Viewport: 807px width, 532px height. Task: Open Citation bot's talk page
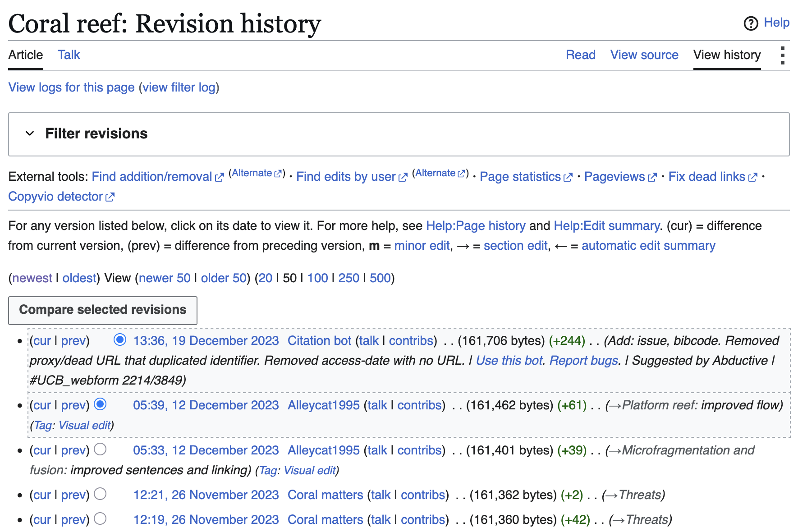(x=369, y=341)
